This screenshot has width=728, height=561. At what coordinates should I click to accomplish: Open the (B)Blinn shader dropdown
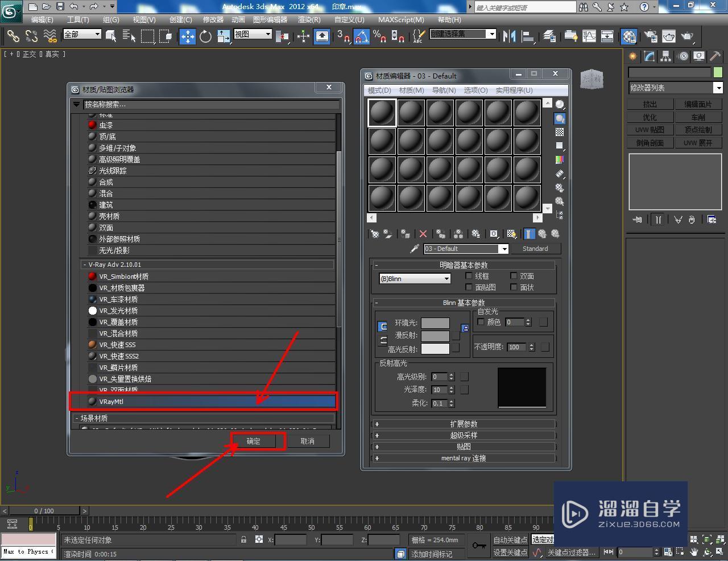pyautogui.click(x=415, y=278)
